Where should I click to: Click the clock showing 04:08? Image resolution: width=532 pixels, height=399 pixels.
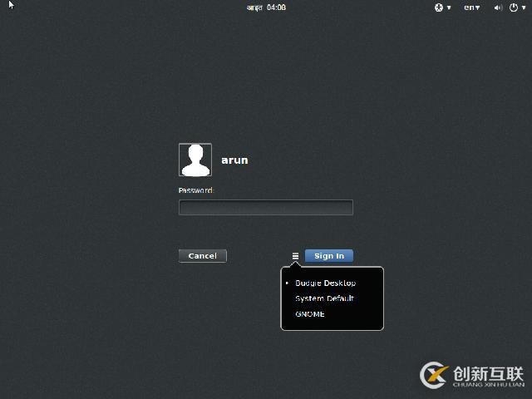point(266,7)
